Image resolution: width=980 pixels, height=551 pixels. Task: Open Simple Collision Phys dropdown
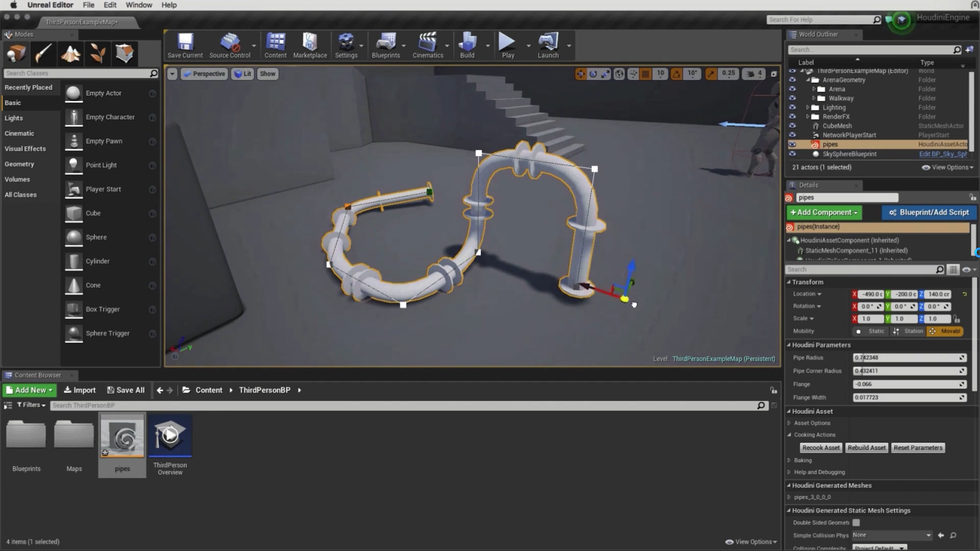(892, 535)
